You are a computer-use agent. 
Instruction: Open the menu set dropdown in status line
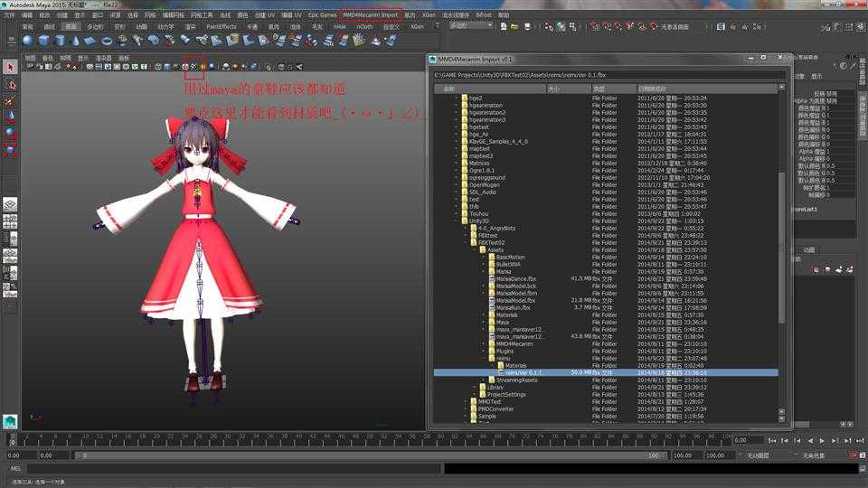click(x=471, y=25)
